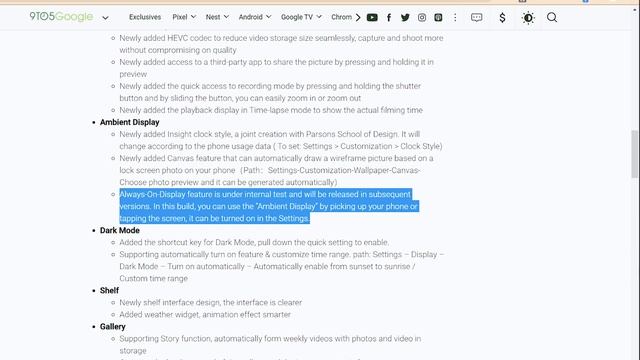Image resolution: width=640 pixels, height=360 pixels.
Task: Grab the page vertical scrollbar thumb
Action: [x=634, y=154]
